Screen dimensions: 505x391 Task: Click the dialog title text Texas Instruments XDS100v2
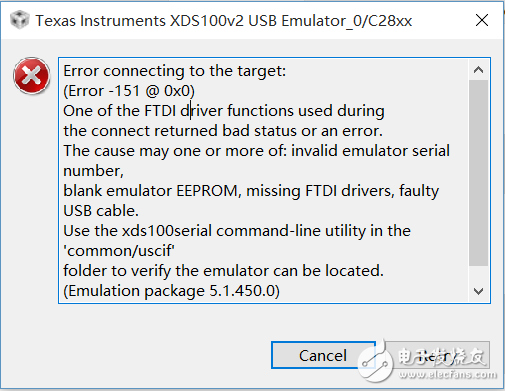(x=224, y=21)
